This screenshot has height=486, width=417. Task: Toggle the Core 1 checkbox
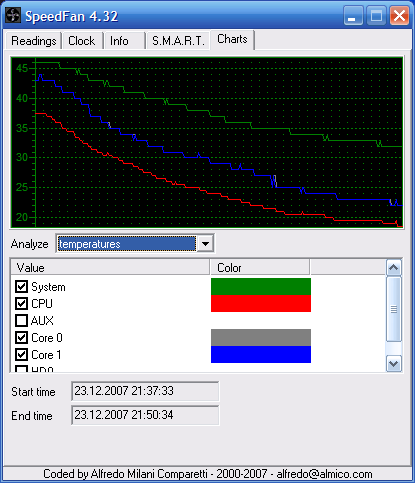[x=22, y=354]
